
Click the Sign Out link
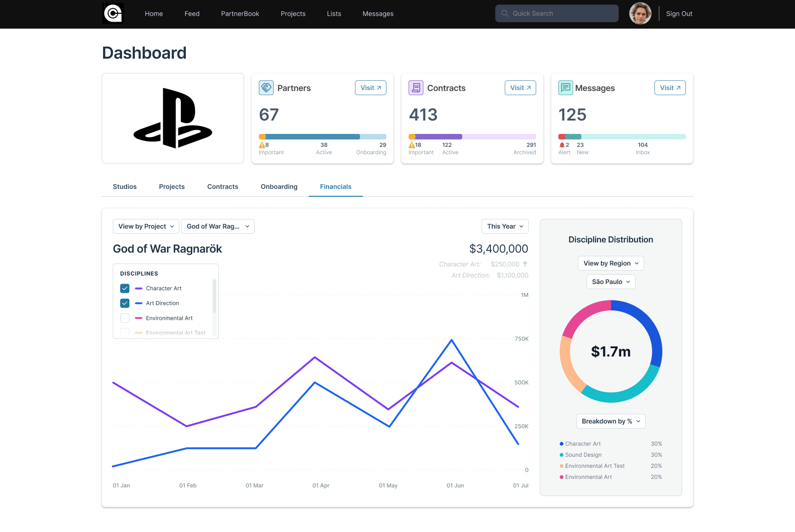coord(679,13)
